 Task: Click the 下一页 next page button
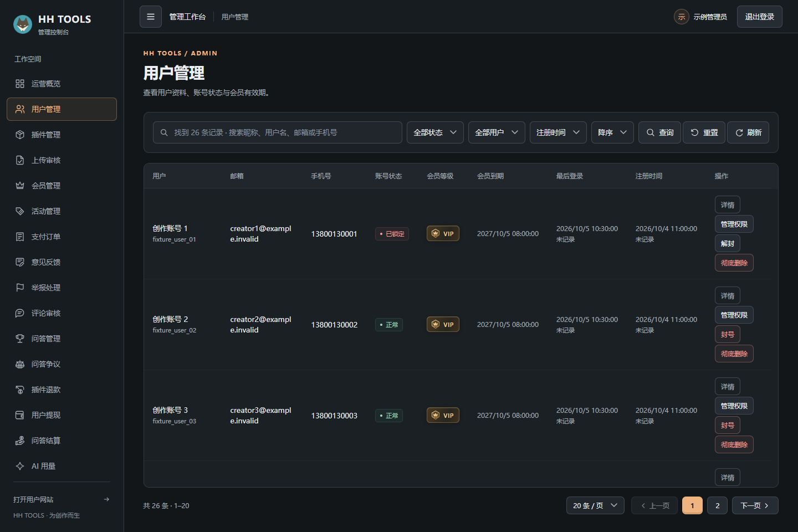point(755,505)
